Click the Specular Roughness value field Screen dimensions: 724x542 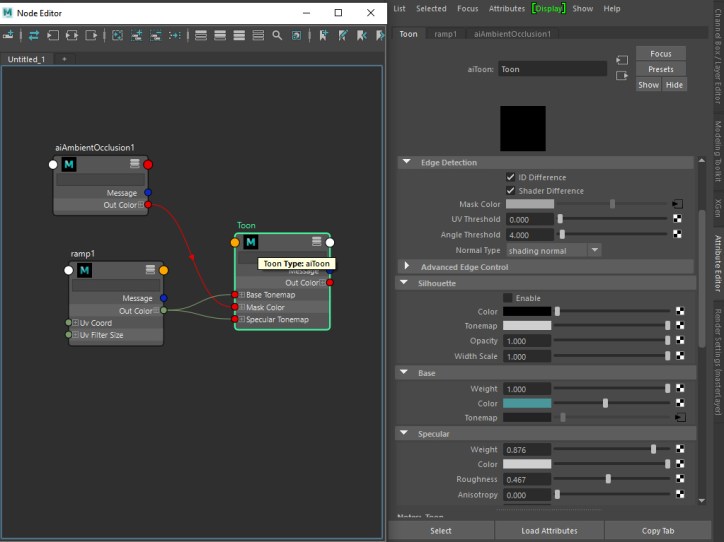[526, 479]
